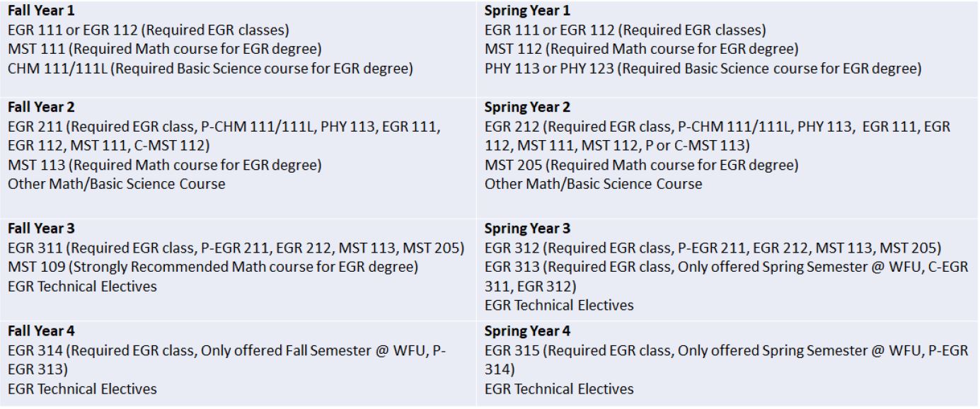The image size is (980, 409).
Task: Select the MST 112 required math line
Action: [642, 50]
